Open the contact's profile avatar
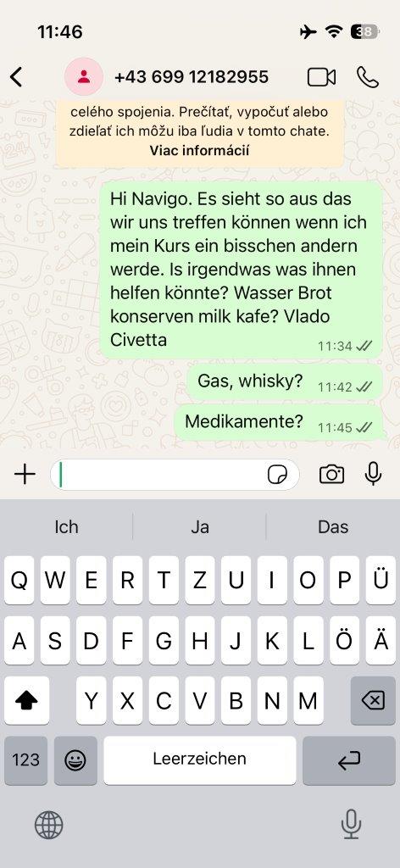This screenshot has height=868, width=400. 84,76
